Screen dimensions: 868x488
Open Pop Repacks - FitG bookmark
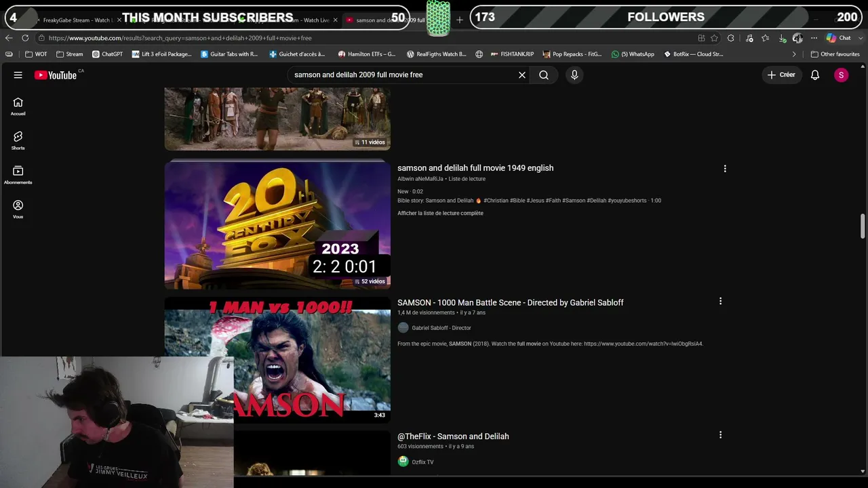coord(572,54)
